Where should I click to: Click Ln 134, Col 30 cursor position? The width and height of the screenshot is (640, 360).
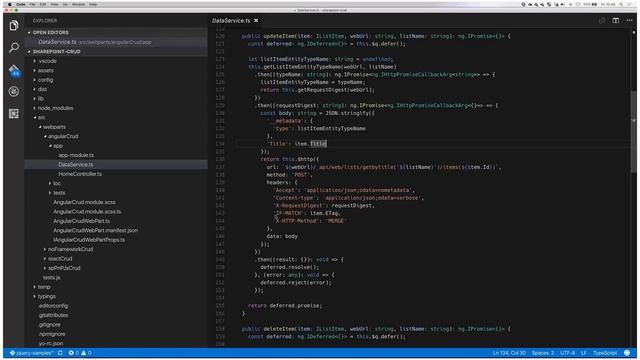509,353
